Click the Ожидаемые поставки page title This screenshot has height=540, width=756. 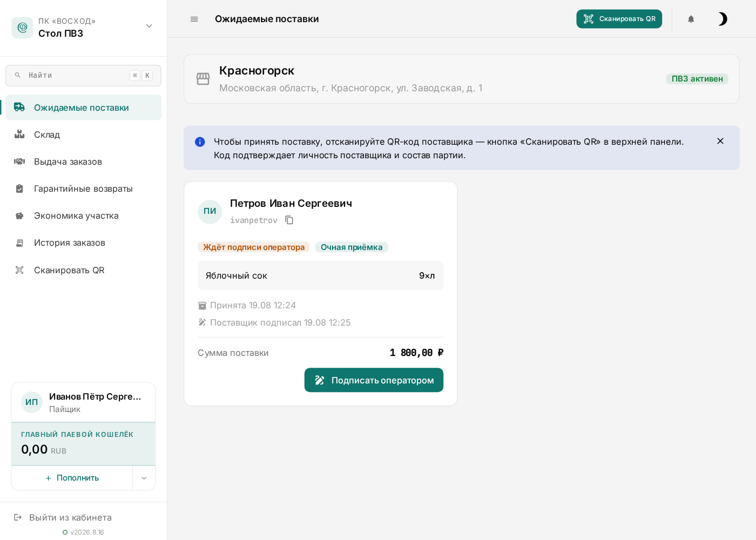tap(267, 19)
